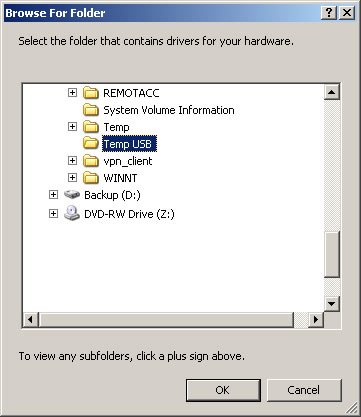This screenshot has width=361, height=417.
Task: Click the REMOTACC folder icon
Action: [91, 93]
